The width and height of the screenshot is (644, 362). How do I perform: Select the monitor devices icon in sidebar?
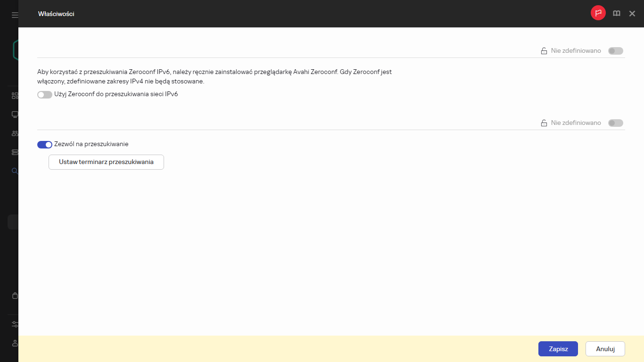[x=15, y=115]
